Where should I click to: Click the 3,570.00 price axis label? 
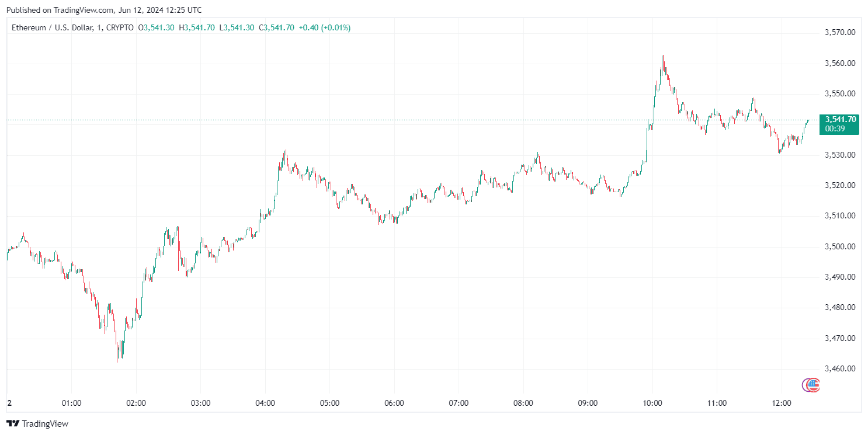840,33
